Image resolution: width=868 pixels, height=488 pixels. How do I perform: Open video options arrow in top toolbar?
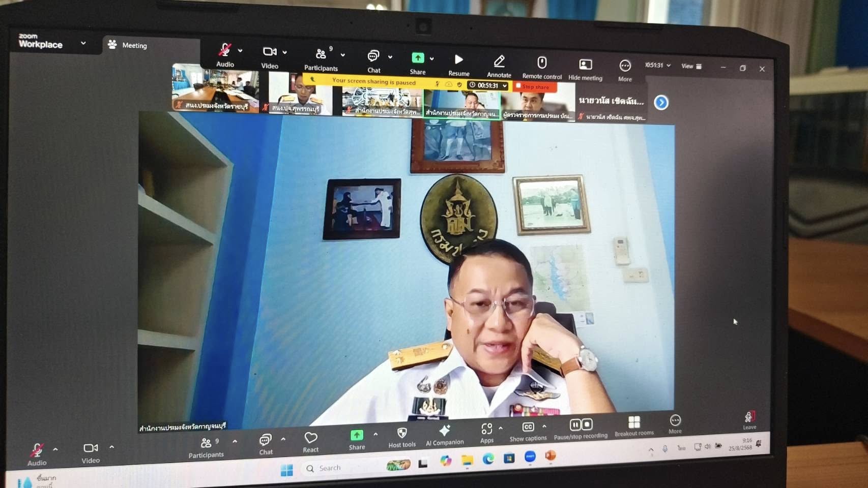284,52
